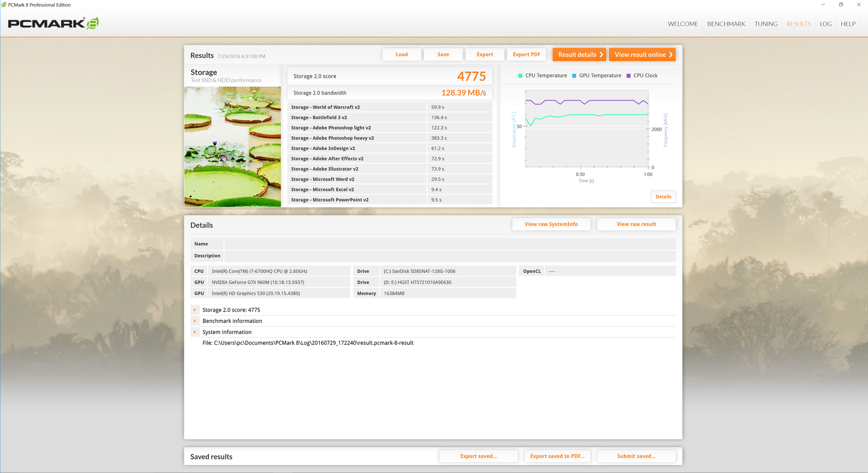Click the PCMark 8 logo
868x473 pixels.
click(53, 24)
